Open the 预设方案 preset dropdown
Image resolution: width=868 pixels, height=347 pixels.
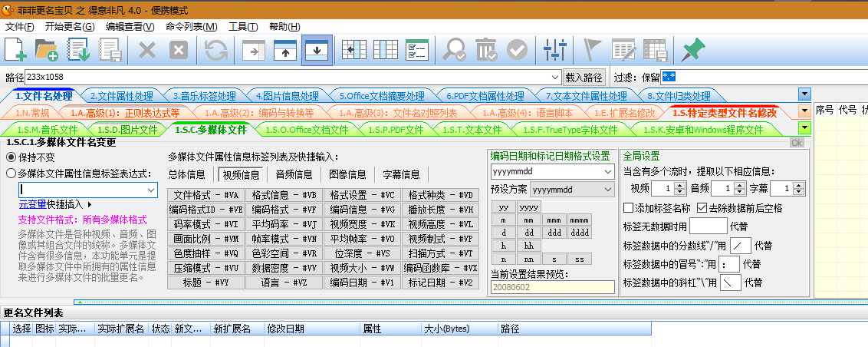coord(608,189)
